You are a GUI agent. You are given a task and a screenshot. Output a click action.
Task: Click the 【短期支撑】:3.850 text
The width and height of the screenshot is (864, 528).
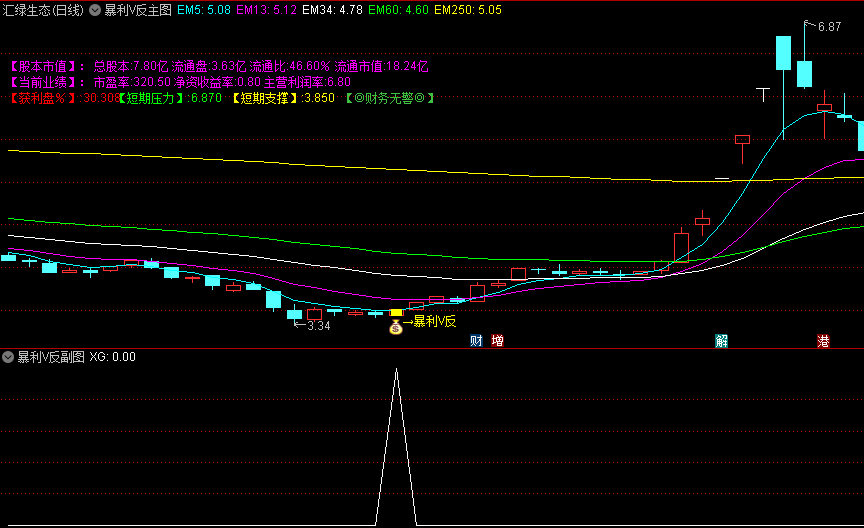283,98
